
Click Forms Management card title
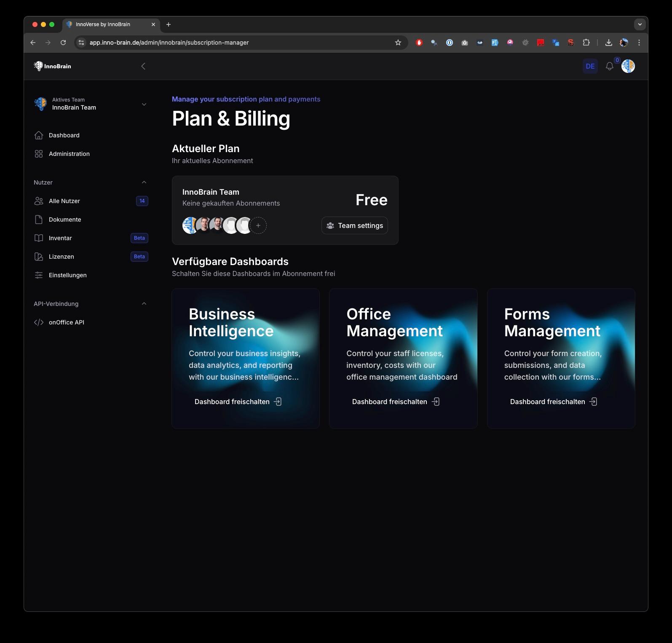tap(552, 323)
